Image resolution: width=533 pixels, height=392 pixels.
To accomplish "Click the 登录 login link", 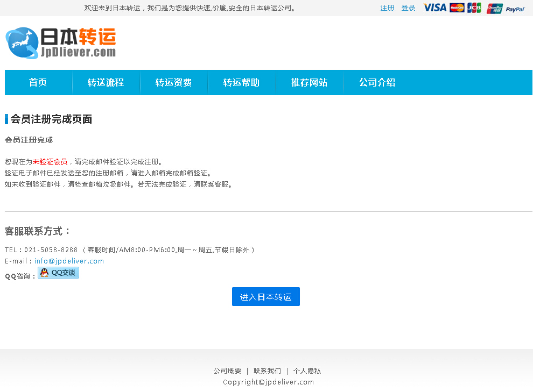I will (x=408, y=8).
